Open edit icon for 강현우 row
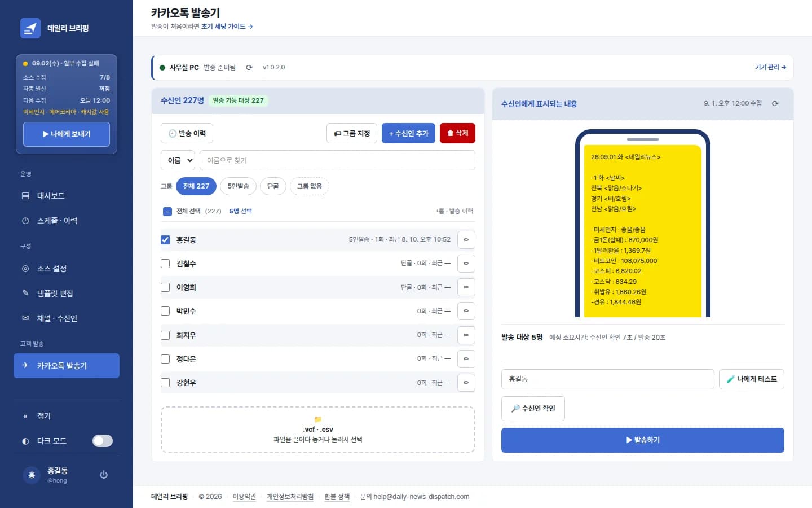This screenshot has width=812, height=508. pos(466,383)
